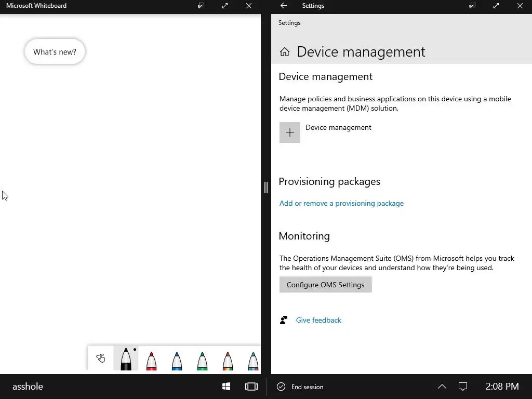Open the Give feedback link
The height and width of the screenshot is (399, 532).
click(318, 320)
